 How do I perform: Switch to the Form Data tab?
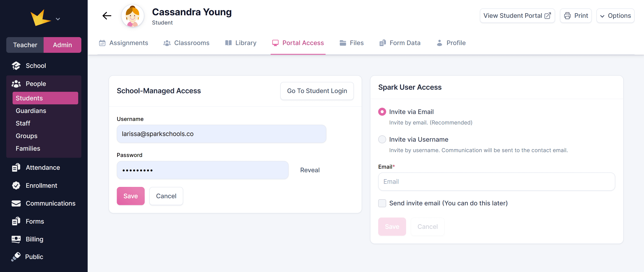(400, 43)
